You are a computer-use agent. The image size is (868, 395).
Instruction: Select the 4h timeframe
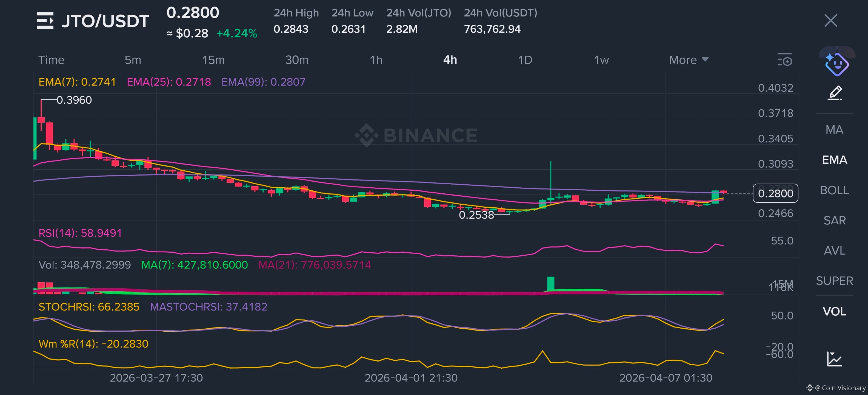450,60
